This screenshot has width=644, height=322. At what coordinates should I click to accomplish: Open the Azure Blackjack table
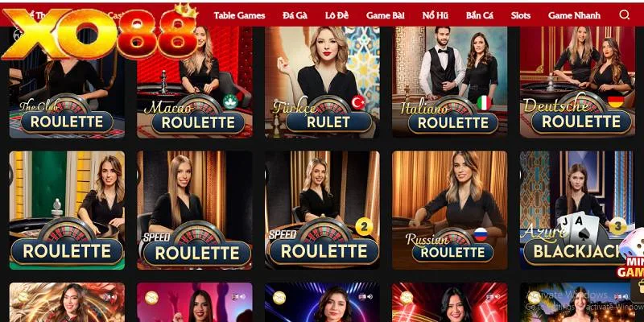point(576,210)
